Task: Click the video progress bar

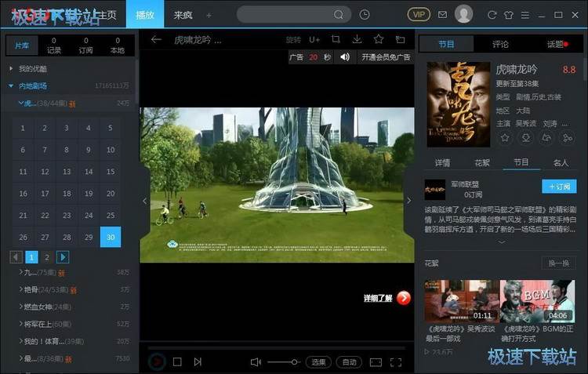Action: coord(277,348)
